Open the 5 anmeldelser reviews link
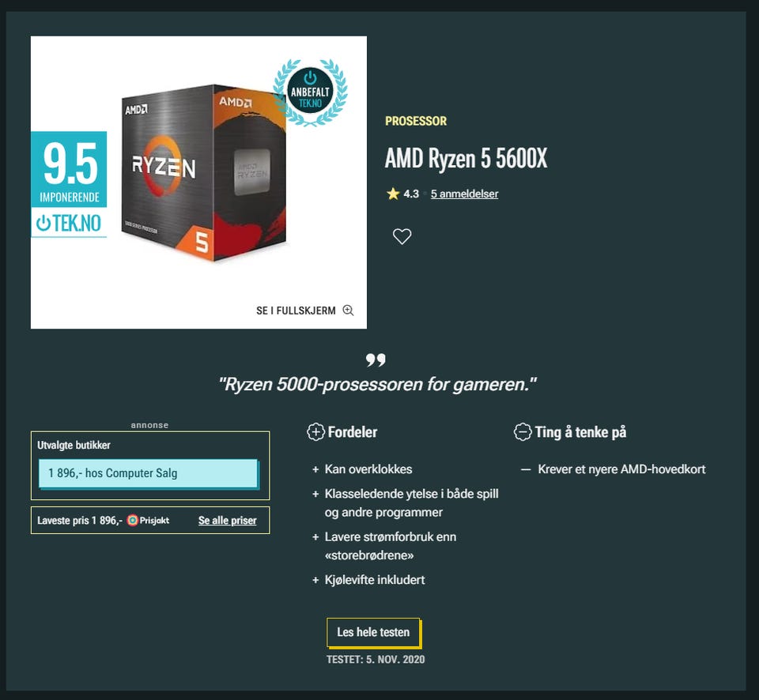Image resolution: width=759 pixels, height=700 pixels. [464, 194]
